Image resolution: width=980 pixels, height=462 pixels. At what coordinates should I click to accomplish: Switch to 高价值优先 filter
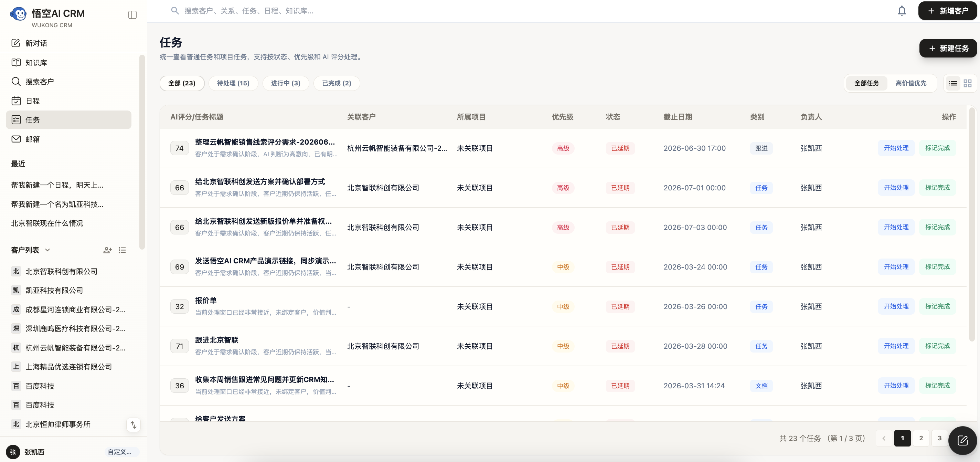(x=911, y=83)
